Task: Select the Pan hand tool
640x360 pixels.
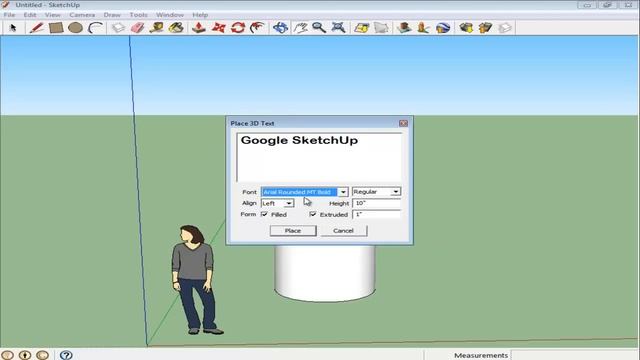Action: [300, 28]
